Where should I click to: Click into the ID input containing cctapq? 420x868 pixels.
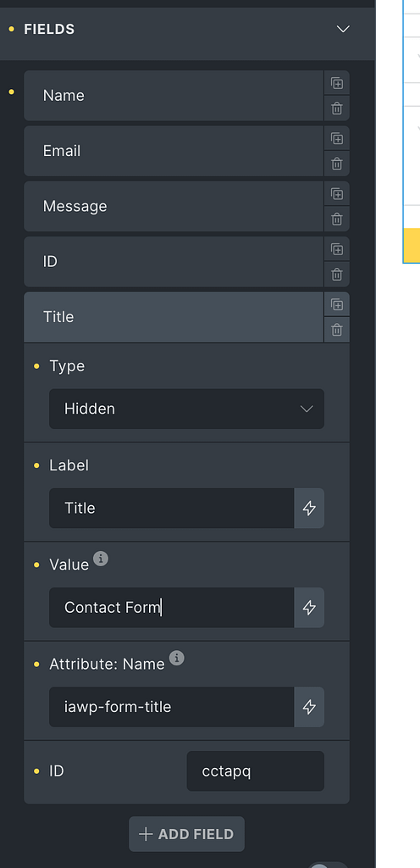[256, 771]
